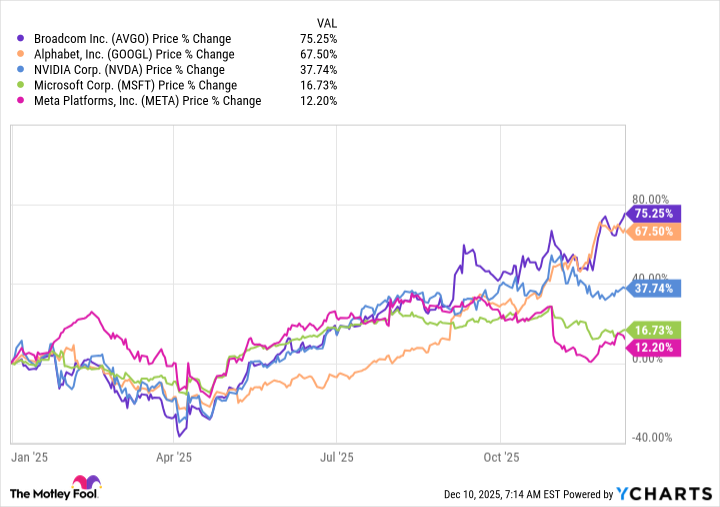720x507 pixels.
Task: Select Broadcom Inc. (AVGO) legend label
Action: pyautogui.click(x=125, y=39)
